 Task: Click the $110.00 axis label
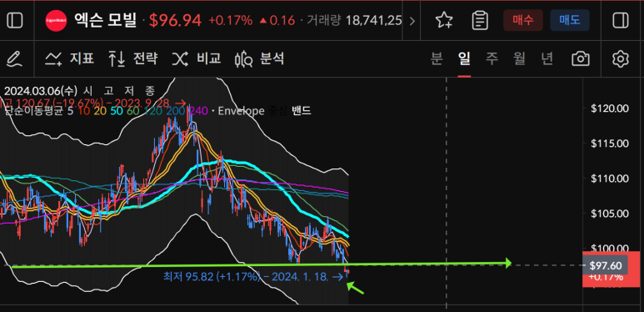pyautogui.click(x=610, y=179)
